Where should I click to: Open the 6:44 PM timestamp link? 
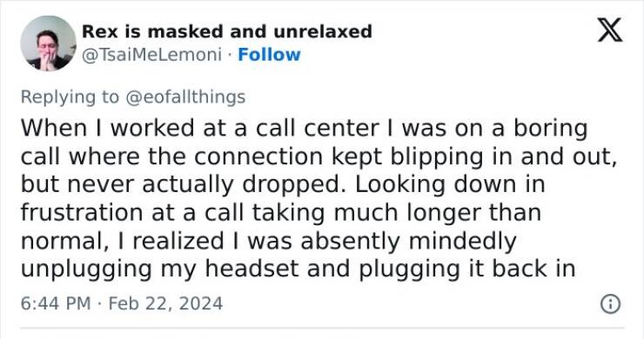click(x=56, y=303)
